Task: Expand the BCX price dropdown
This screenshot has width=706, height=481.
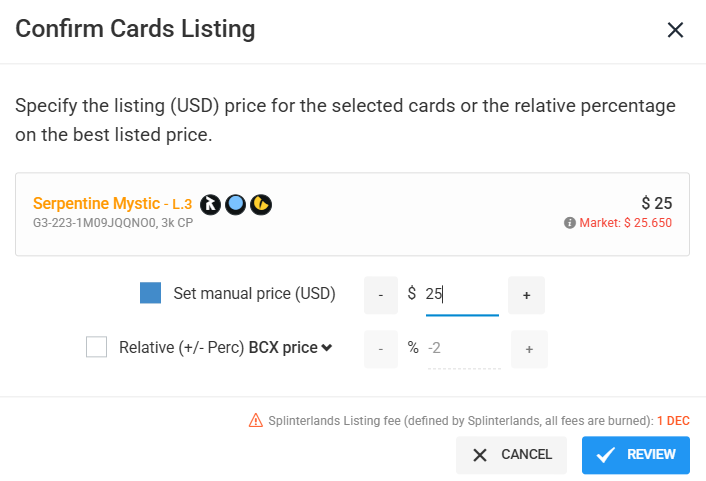Action: (x=290, y=348)
